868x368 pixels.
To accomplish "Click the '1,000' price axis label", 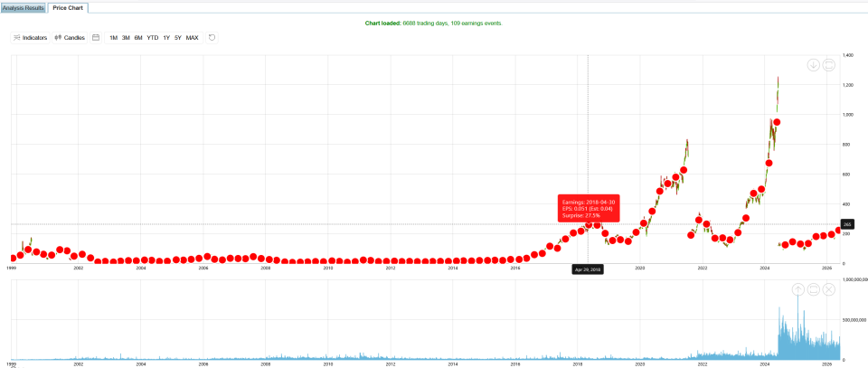I will (x=847, y=115).
